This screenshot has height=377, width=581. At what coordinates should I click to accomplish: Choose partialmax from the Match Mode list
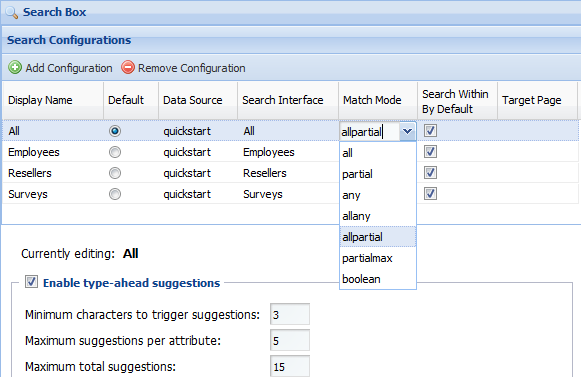tap(378, 258)
